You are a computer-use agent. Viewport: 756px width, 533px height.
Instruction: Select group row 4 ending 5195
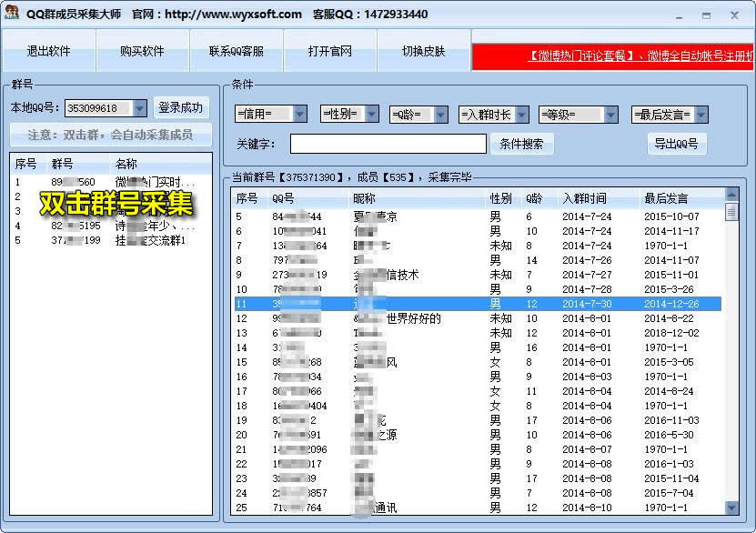pos(110,226)
